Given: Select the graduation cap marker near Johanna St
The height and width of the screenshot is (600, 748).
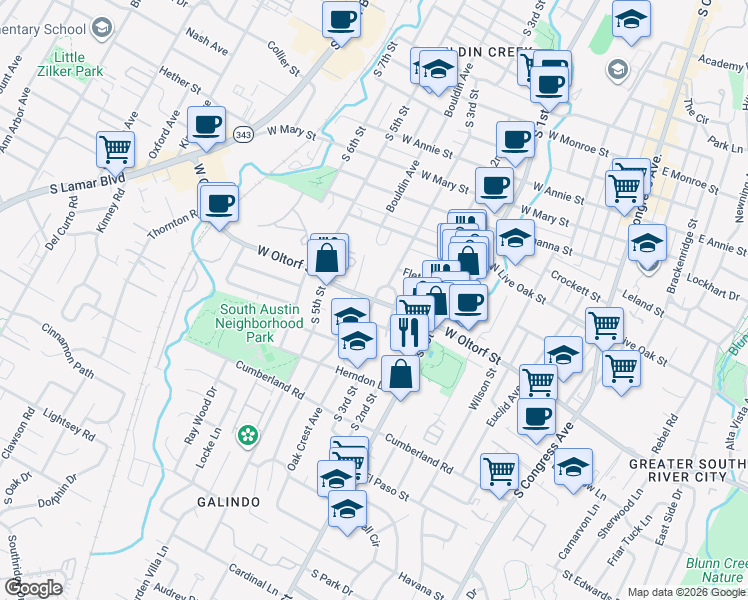Looking at the screenshot, I should (x=516, y=240).
